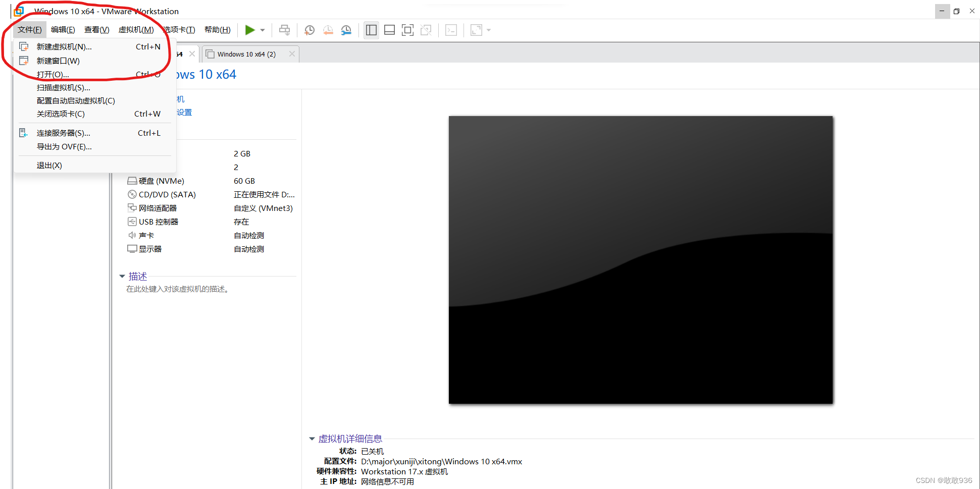Click the new virtual machine icon in menu

click(x=24, y=46)
